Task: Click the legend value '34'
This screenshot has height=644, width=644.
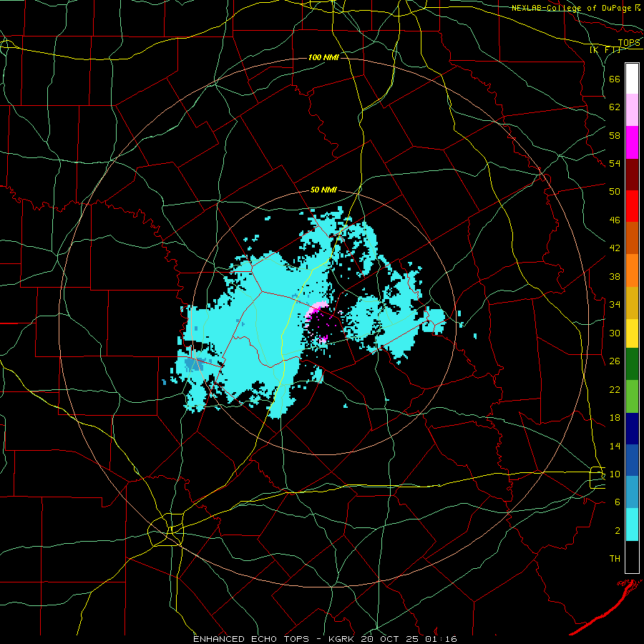Action: (x=615, y=304)
